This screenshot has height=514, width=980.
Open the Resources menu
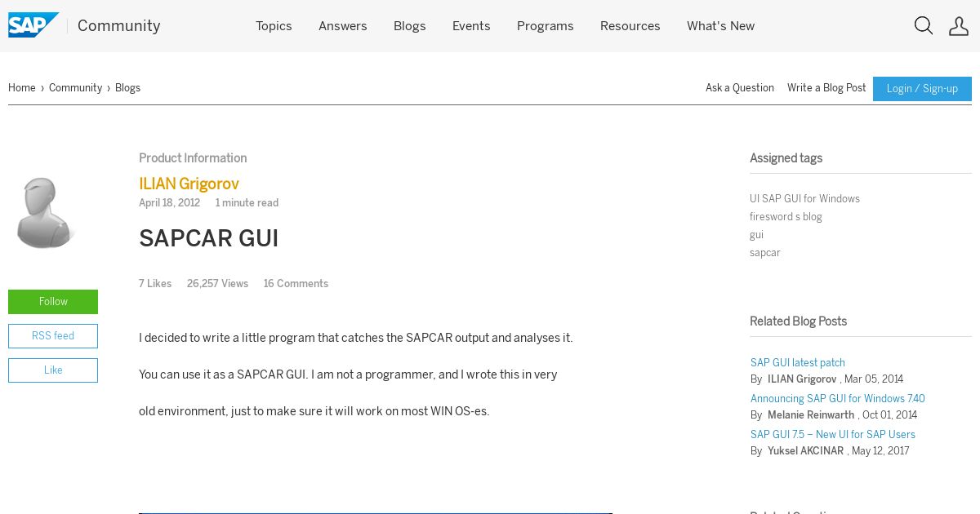point(630,26)
